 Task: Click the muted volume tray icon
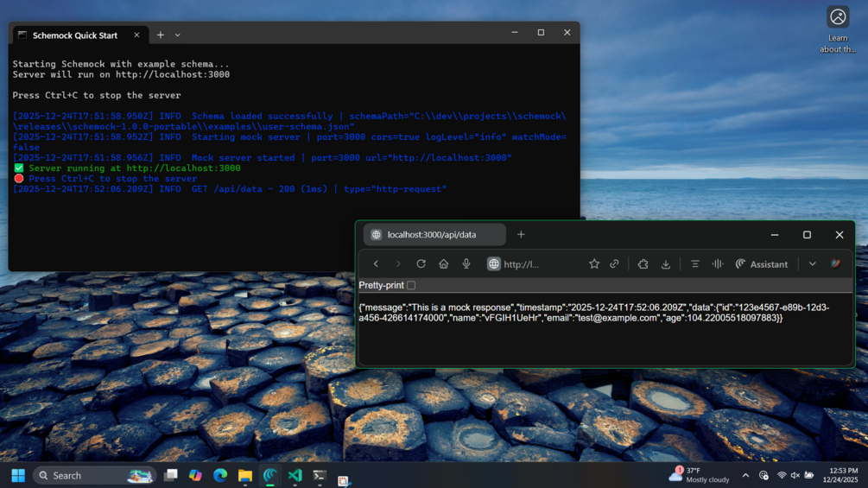point(795,475)
